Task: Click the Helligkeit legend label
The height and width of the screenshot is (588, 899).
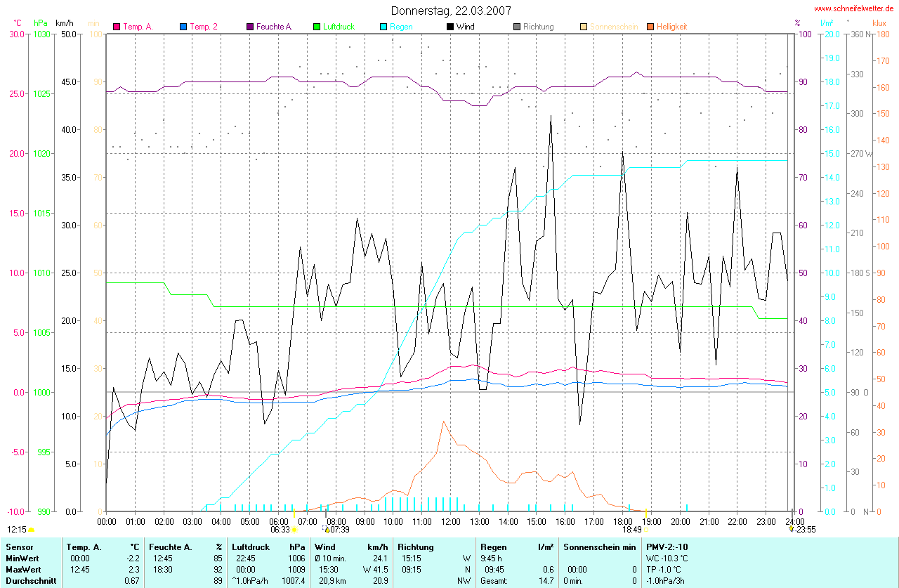Action: click(x=672, y=27)
